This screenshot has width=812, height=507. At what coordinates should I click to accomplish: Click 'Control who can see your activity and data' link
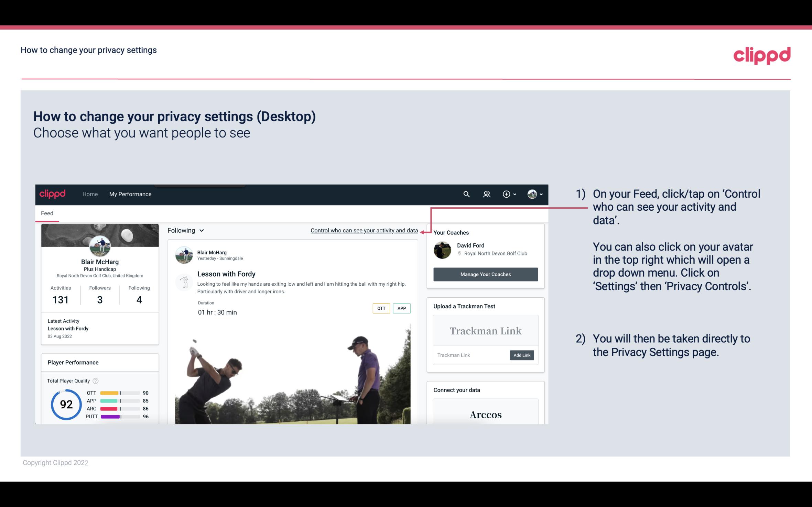(x=364, y=230)
